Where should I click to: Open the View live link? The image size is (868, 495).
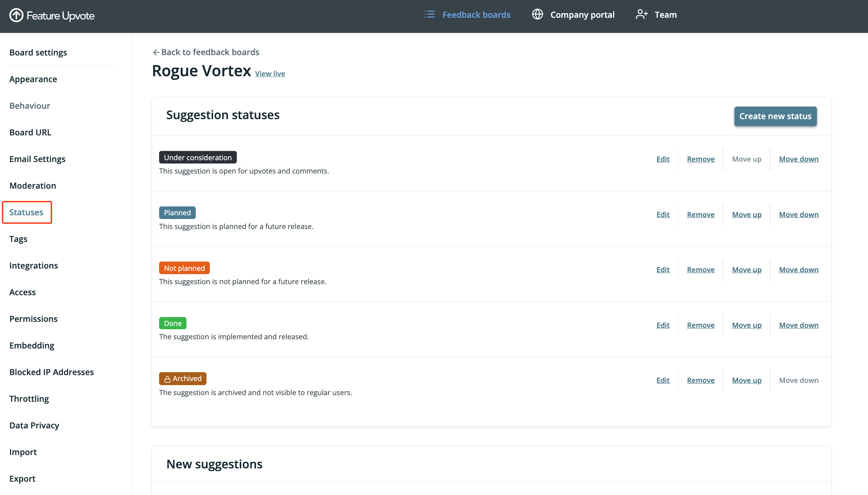270,74
